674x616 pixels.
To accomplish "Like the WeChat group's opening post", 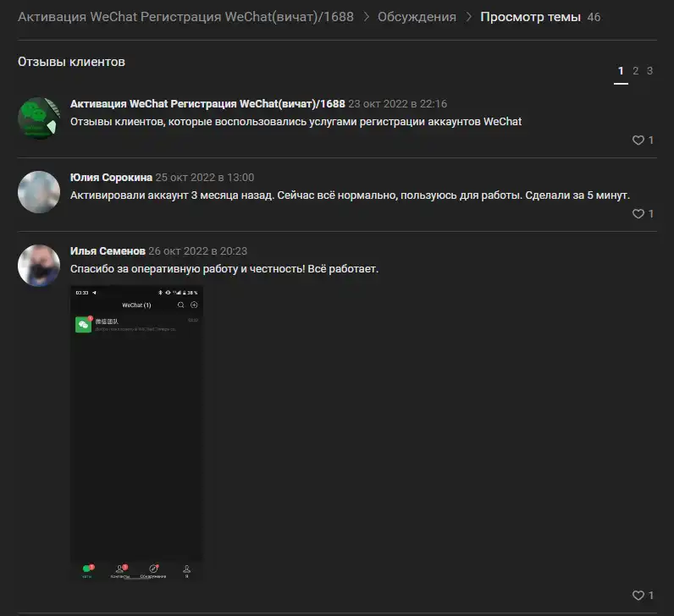I will 643,140.
